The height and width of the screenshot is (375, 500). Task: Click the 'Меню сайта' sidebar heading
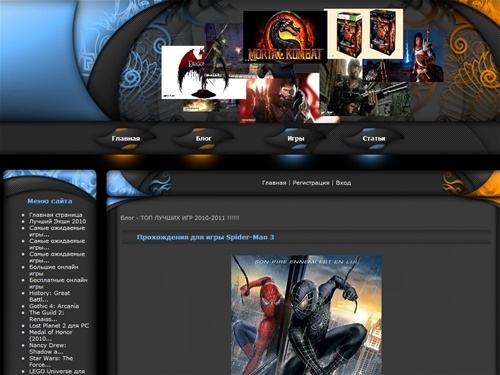pyautogui.click(x=50, y=201)
